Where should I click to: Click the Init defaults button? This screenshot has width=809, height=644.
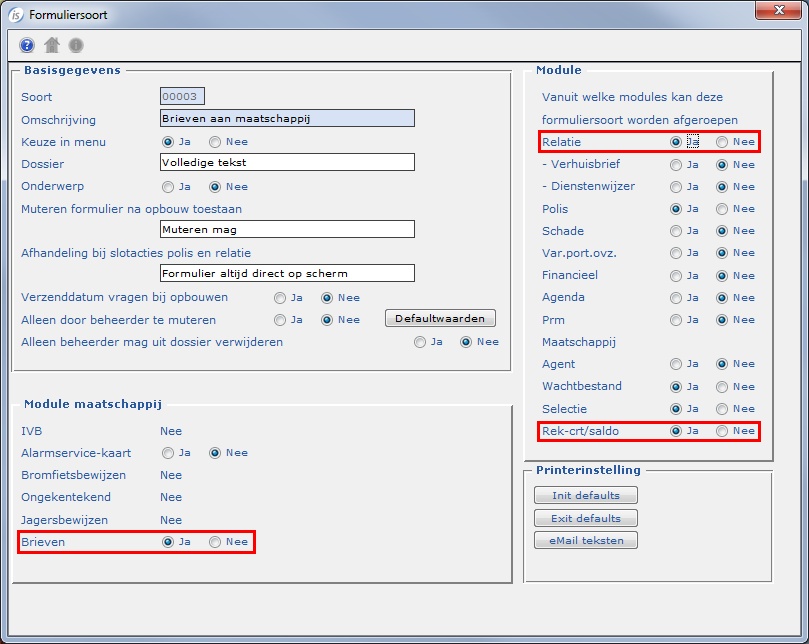point(585,496)
